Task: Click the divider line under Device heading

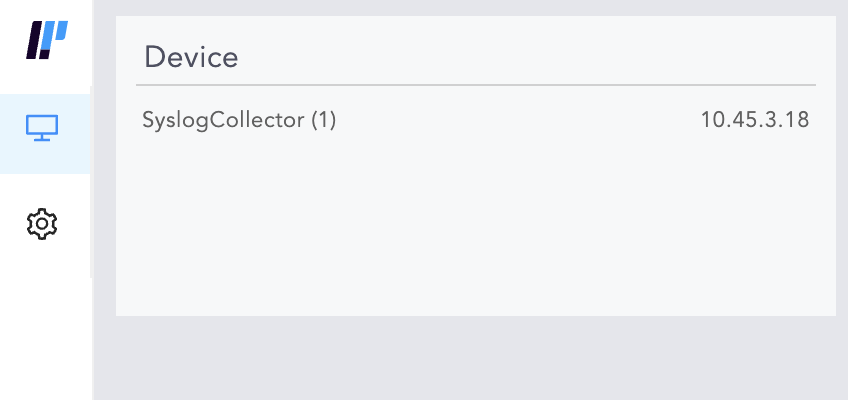Action: click(x=475, y=85)
